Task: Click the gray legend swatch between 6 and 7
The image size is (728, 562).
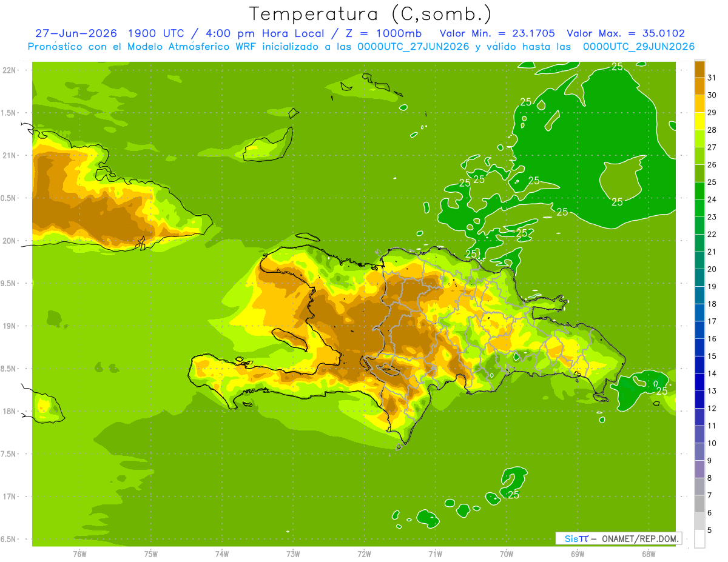Action: point(699,504)
